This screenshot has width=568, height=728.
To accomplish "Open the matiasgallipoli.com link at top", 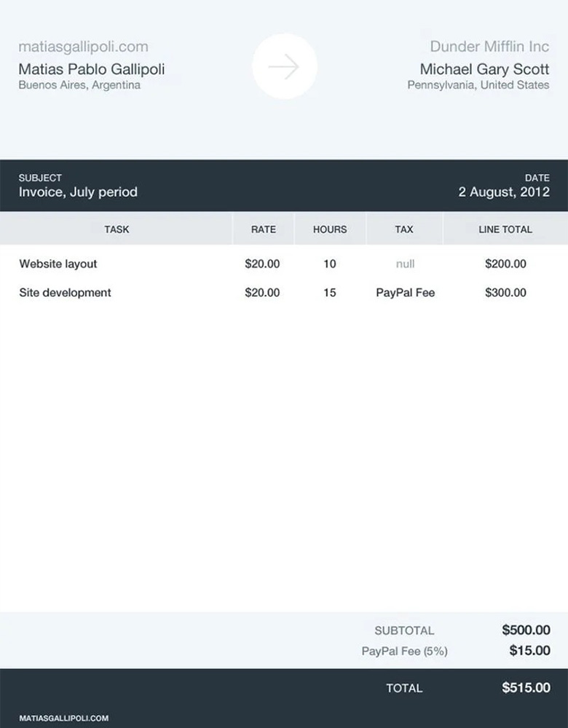I will [83, 47].
